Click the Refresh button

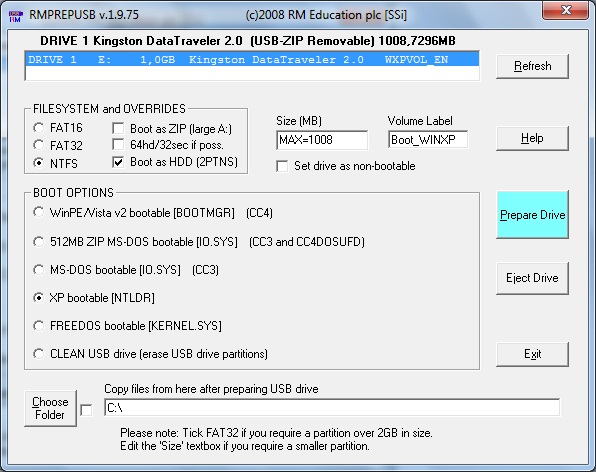(532, 66)
